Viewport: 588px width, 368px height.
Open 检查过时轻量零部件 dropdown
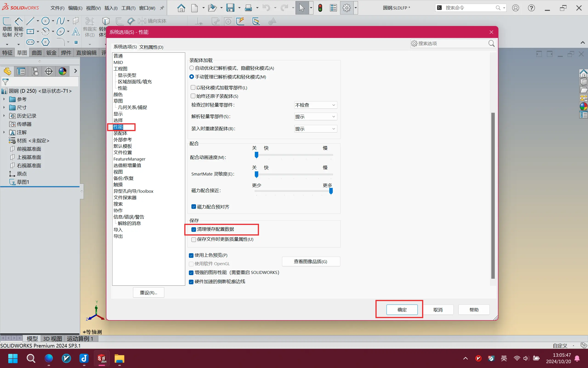coord(315,105)
